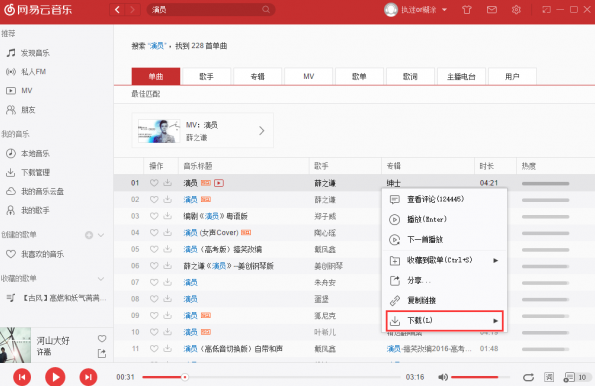Favorite the now playing 河山大好 heart
Image resolution: width=595 pixels, height=386 pixels.
tap(102, 338)
